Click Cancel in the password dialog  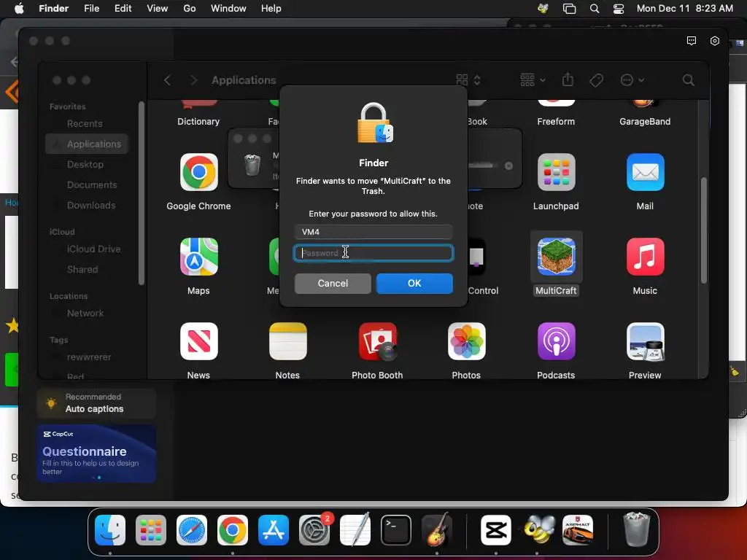click(333, 284)
